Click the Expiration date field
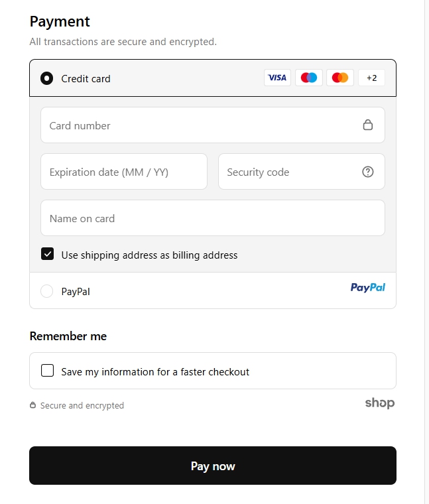429x504 pixels. click(123, 172)
